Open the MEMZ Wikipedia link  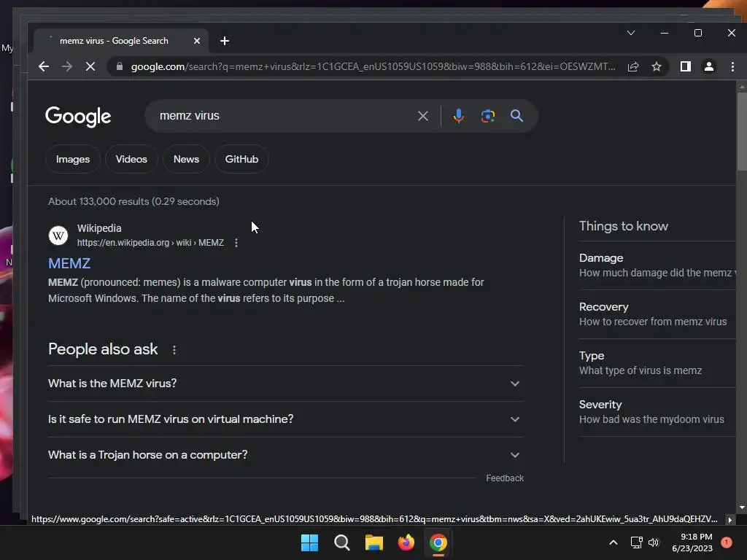(x=69, y=263)
